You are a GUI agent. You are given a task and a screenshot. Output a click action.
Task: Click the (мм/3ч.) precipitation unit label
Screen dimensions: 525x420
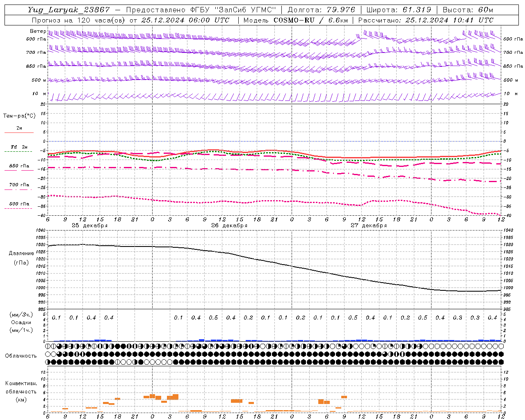[21, 315]
